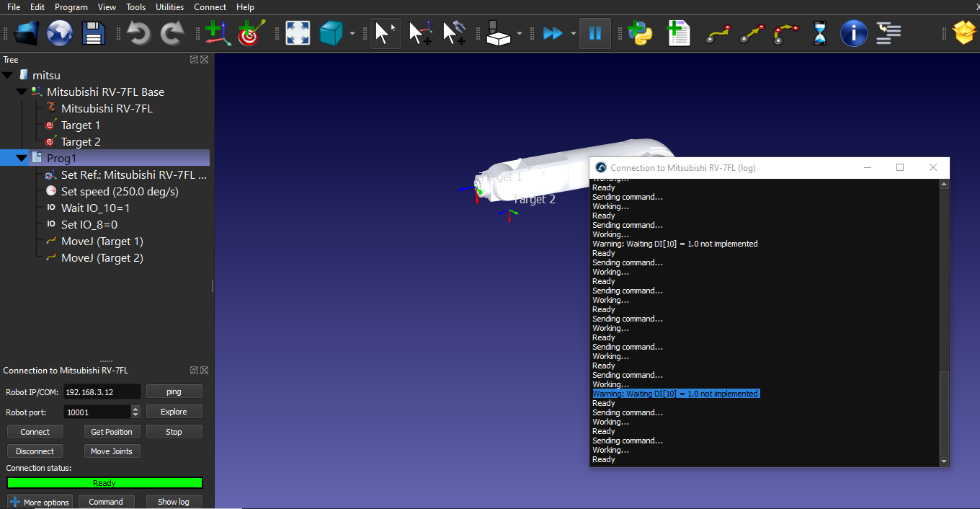Collapse the Prog1 program tree node
The image size is (980, 509).
(22, 158)
